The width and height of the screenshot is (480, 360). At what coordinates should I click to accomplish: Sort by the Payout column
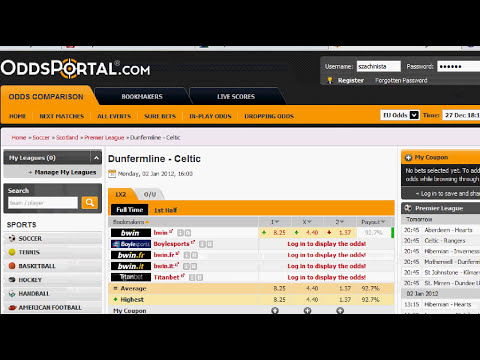click(373, 222)
